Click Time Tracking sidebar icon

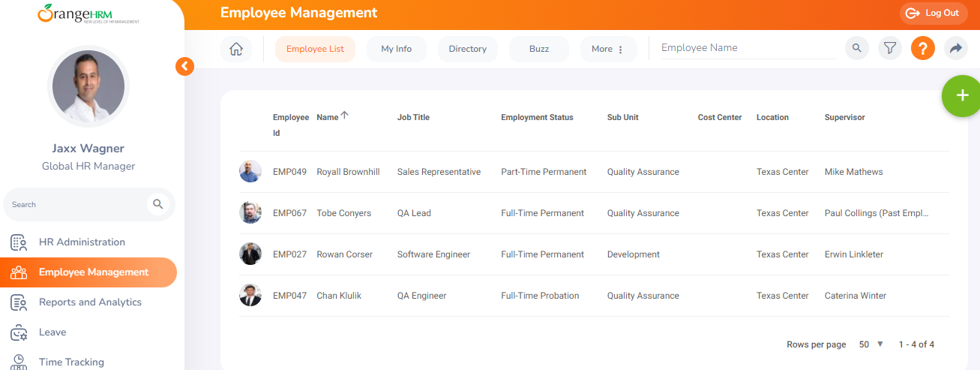(x=19, y=362)
